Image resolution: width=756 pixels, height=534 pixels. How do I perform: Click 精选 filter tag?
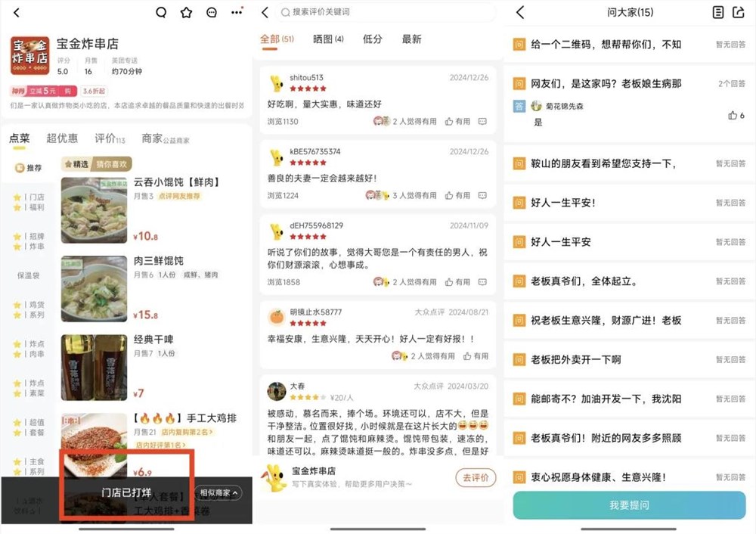pyautogui.click(x=77, y=164)
